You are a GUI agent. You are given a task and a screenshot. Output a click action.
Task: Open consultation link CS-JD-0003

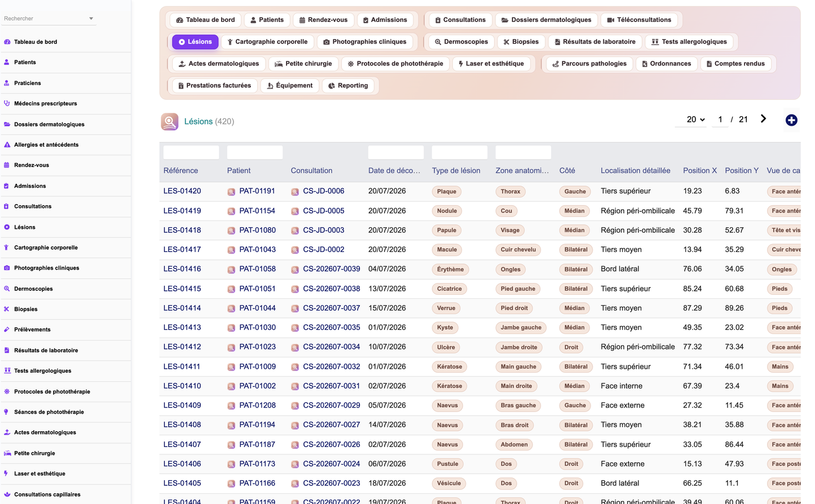pyautogui.click(x=324, y=230)
